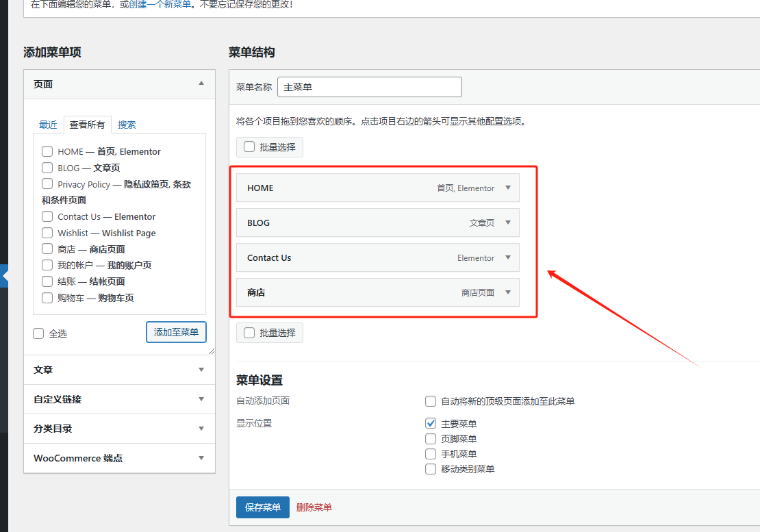
Task: Click the 保存菜单 button
Action: (x=262, y=507)
